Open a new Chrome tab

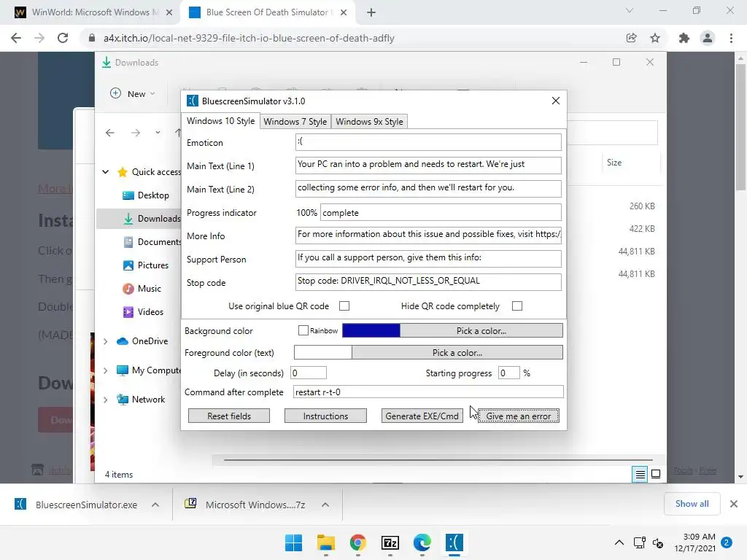tap(371, 12)
